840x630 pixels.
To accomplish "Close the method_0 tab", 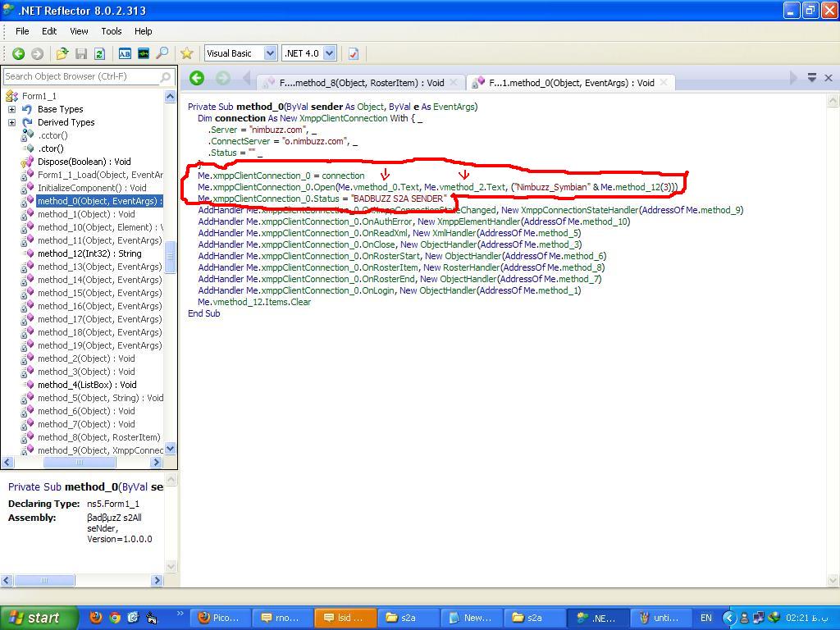I will tap(664, 83).
